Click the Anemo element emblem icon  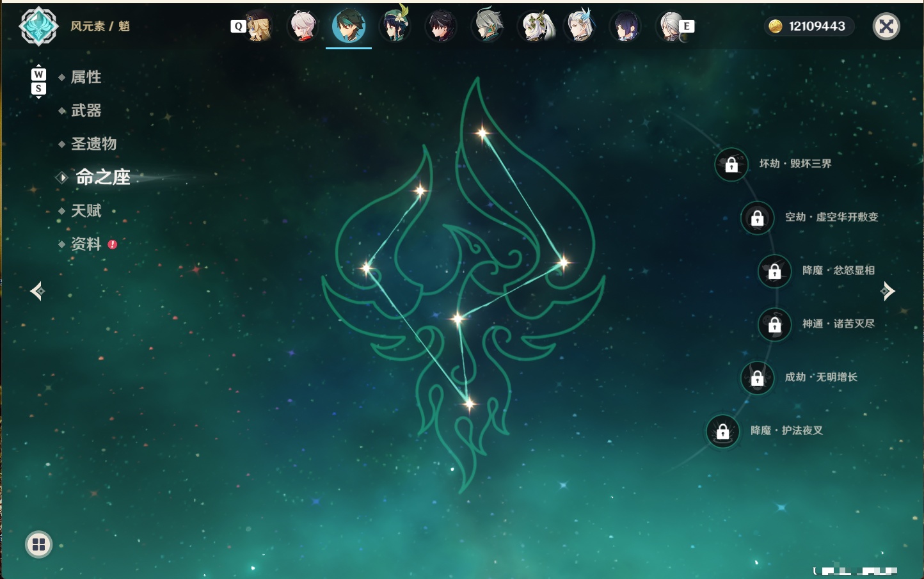pyautogui.click(x=39, y=26)
